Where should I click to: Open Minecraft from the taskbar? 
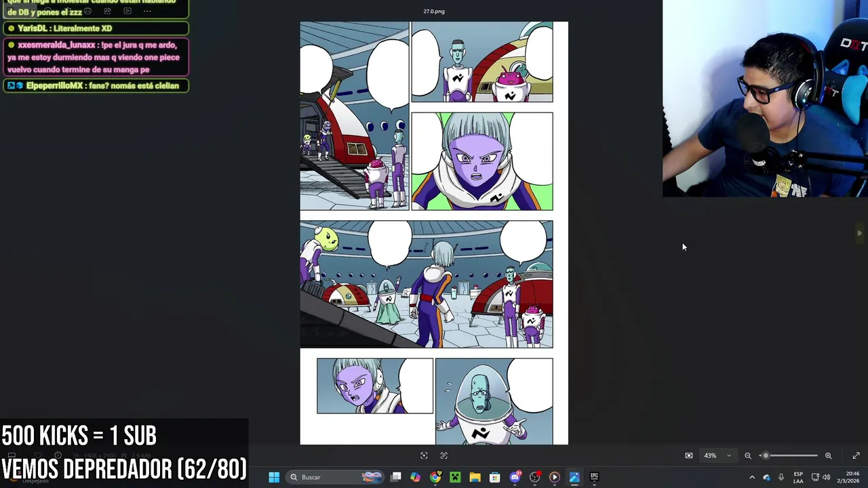(x=455, y=477)
